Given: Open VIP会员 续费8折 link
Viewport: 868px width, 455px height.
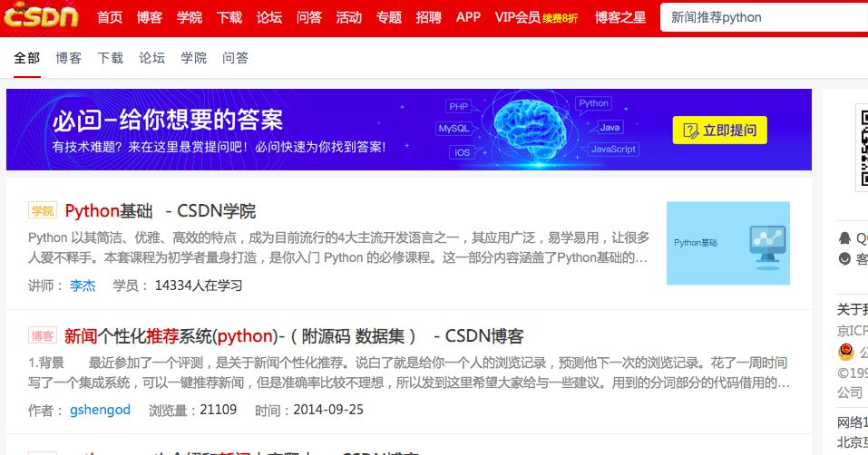Looking at the screenshot, I should click(x=536, y=17).
